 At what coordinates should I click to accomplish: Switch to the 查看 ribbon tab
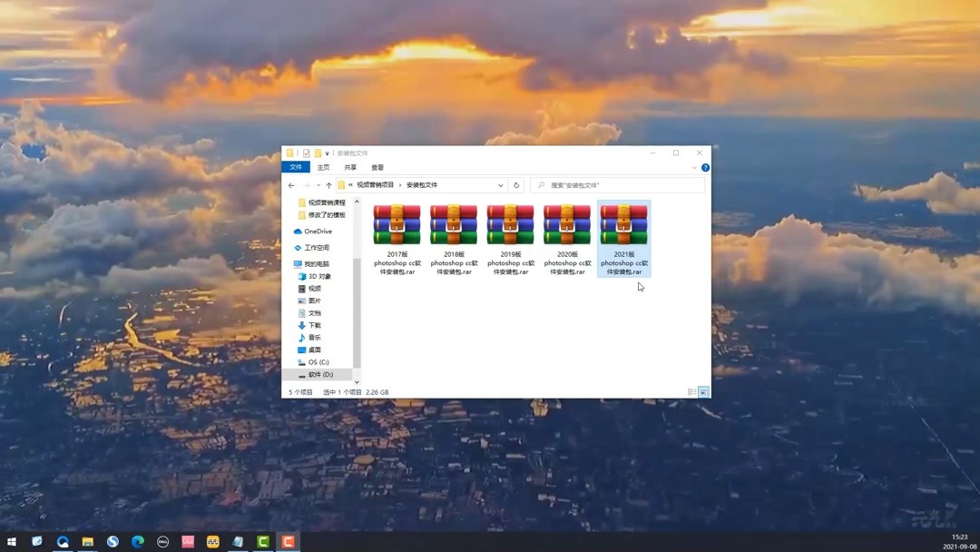pos(377,167)
